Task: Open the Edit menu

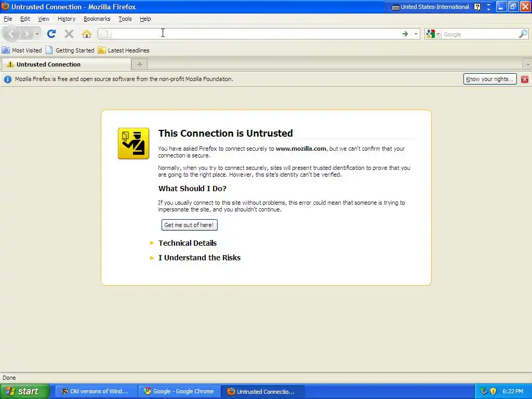Action: tap(25, 19)
